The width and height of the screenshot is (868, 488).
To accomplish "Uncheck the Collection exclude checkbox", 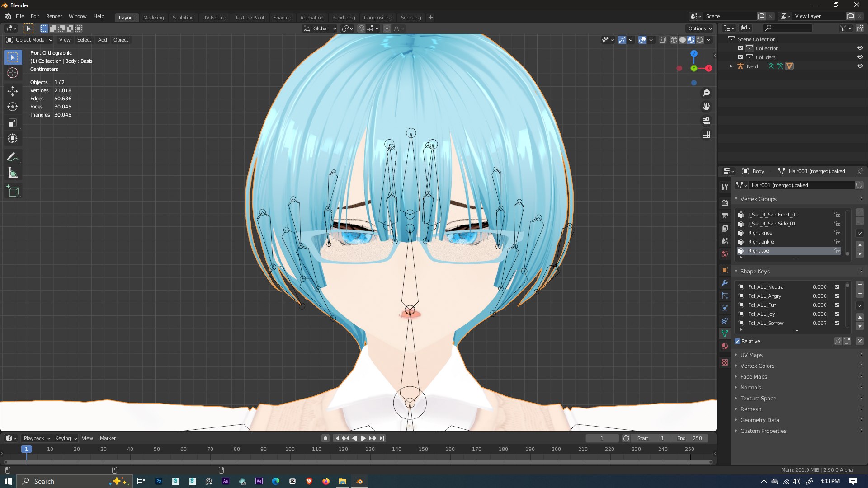I will [741, 48].
